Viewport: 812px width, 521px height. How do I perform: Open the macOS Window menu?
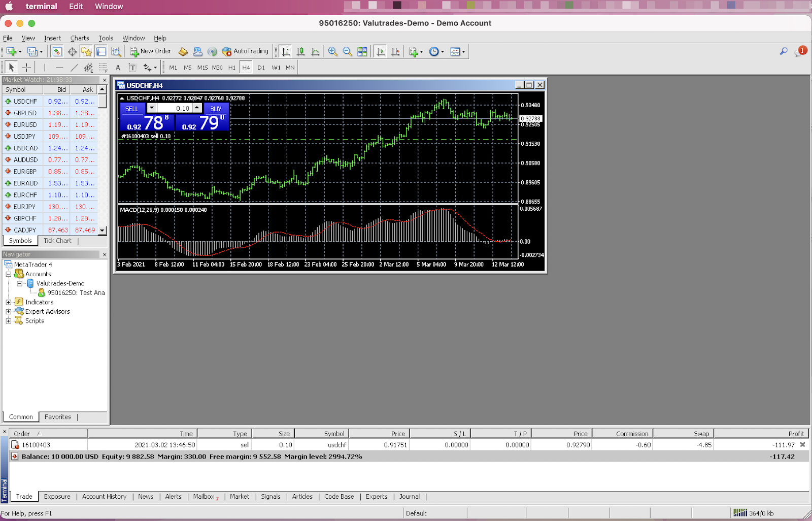click(x=109, y=7)
